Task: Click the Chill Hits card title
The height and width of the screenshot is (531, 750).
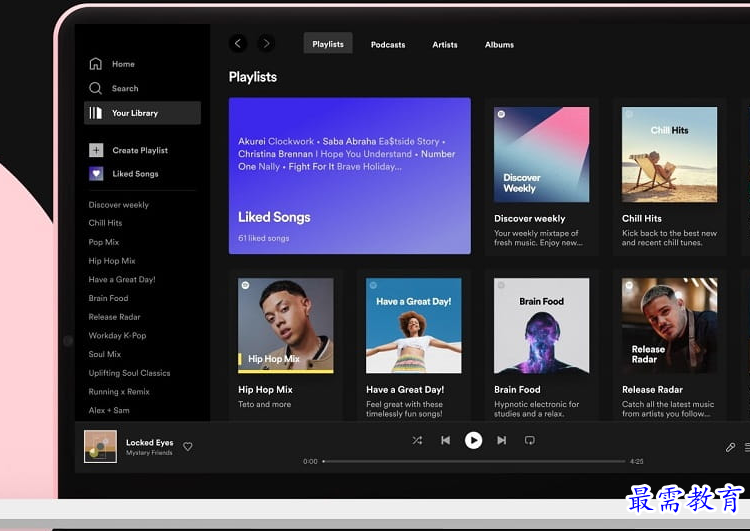Action: pyautogui.click(x=642, y=219)
